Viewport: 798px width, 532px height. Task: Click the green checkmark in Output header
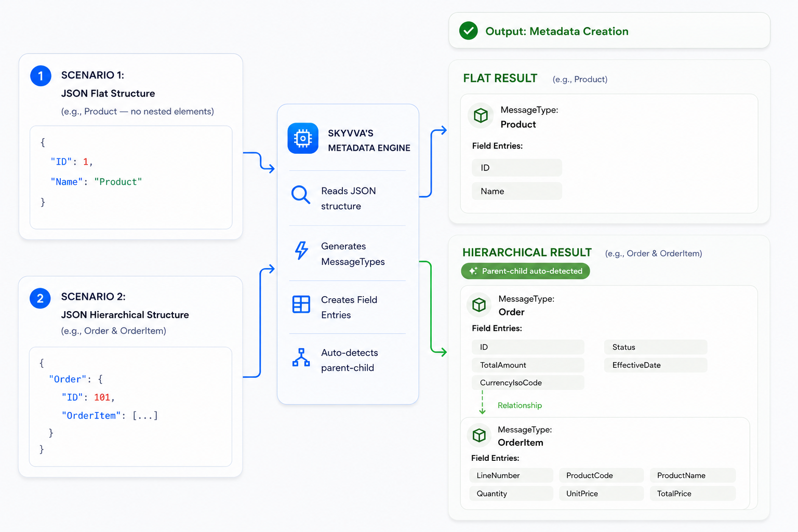coord(469,31)
